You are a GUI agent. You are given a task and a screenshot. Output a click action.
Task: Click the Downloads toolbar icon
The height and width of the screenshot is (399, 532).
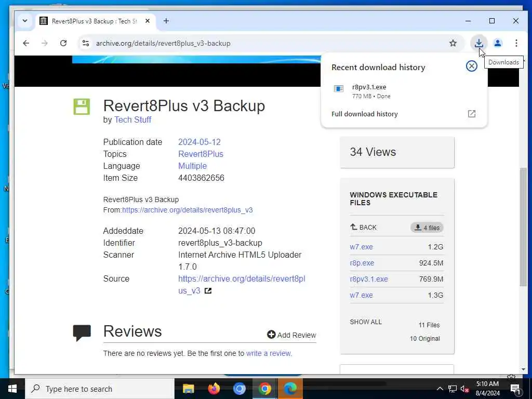478,43
